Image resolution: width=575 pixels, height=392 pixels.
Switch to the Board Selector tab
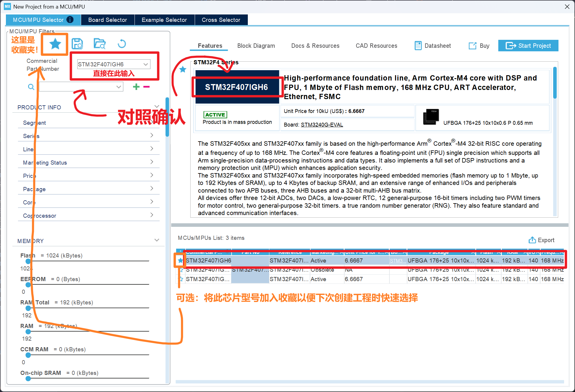pos(107,20)
